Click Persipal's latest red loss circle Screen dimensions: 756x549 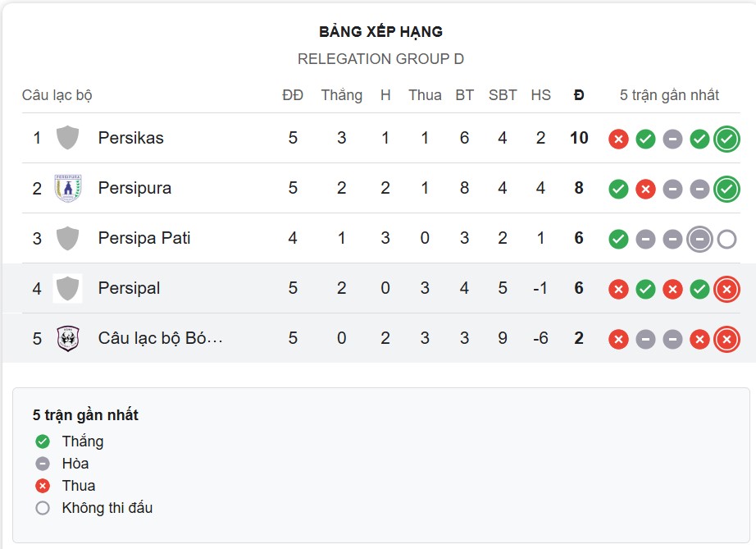[729, 288]
